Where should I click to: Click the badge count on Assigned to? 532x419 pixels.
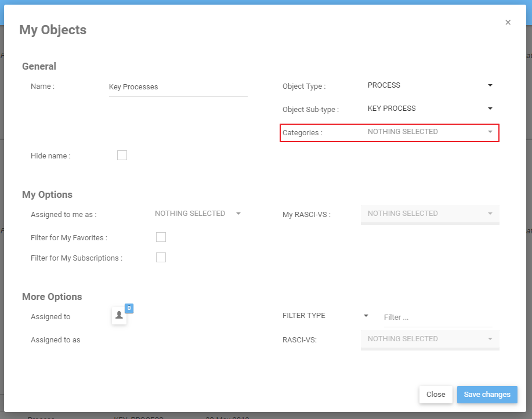(x=129, y=308)
